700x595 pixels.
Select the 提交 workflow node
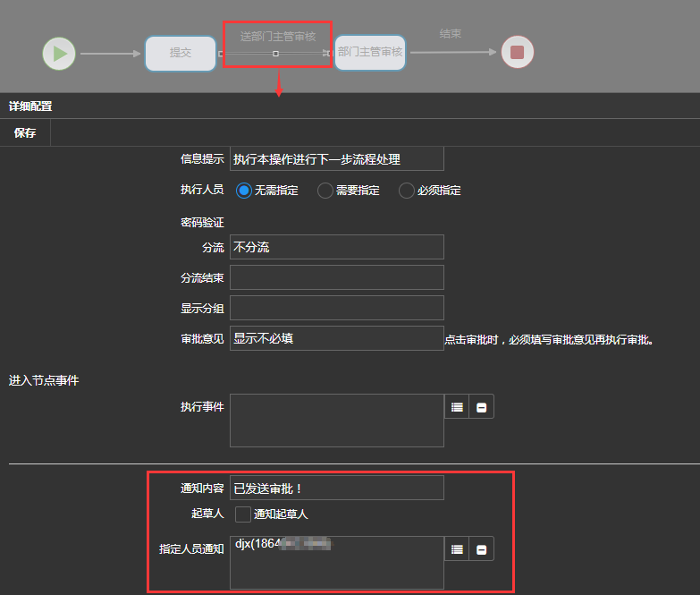pyautogui.click(x=181, y=53)
